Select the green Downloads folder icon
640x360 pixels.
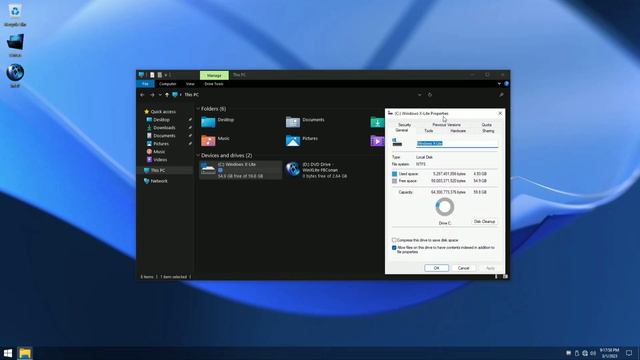[x=377, y=122]
